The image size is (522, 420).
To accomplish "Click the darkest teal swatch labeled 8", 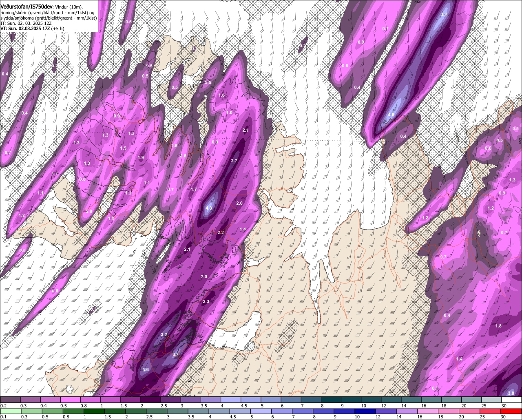I will tap(331, 400).
